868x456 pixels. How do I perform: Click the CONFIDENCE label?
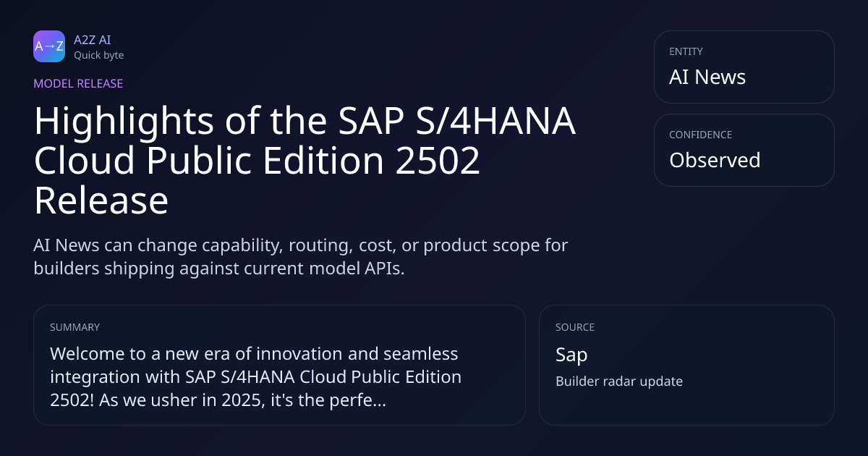(x=700, y=135)
